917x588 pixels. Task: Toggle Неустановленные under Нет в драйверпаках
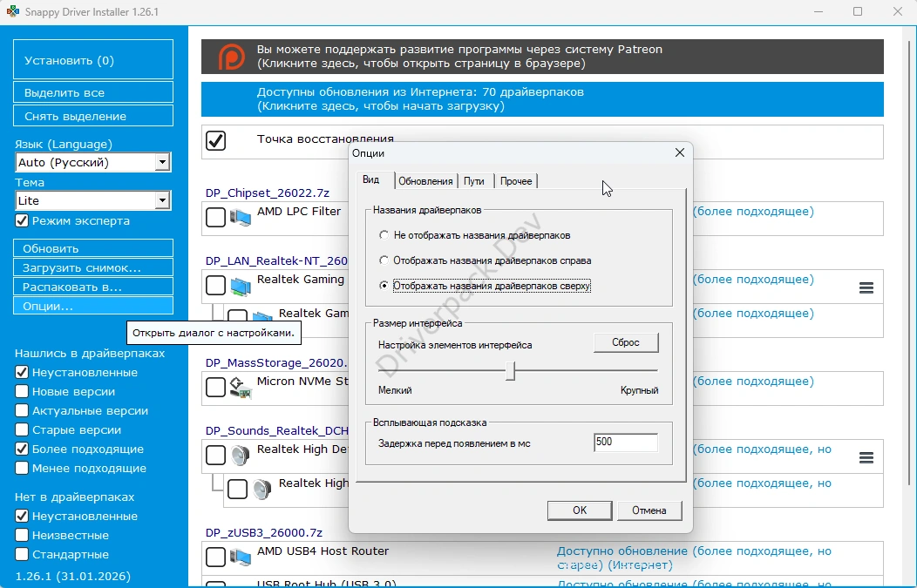(22, 516)
